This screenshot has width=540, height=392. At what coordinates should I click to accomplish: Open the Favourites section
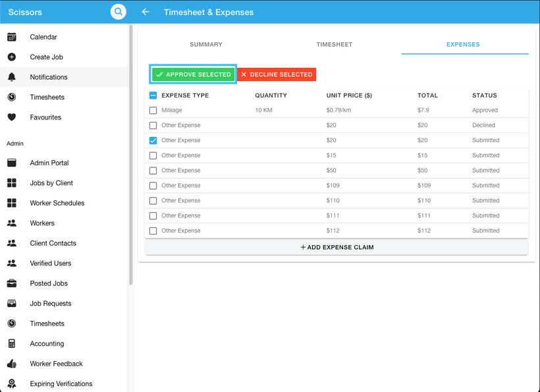pyautogui.click(x=44, y=117)
